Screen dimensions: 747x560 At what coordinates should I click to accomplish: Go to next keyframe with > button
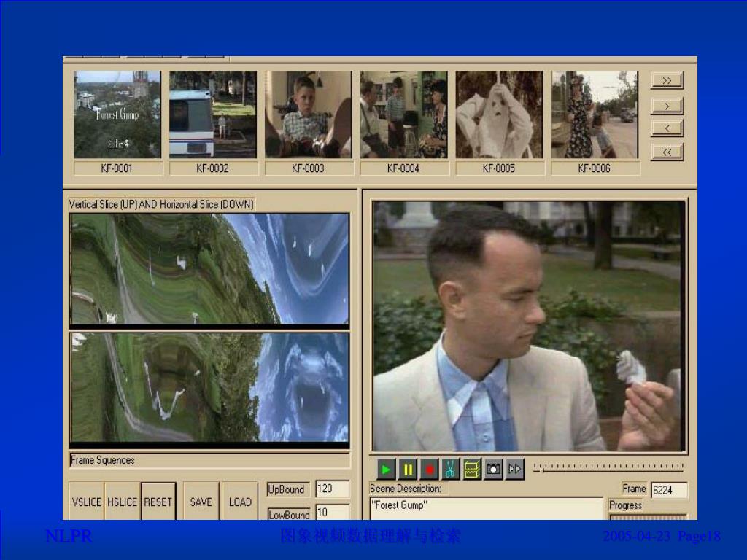(x=667, y=106)
